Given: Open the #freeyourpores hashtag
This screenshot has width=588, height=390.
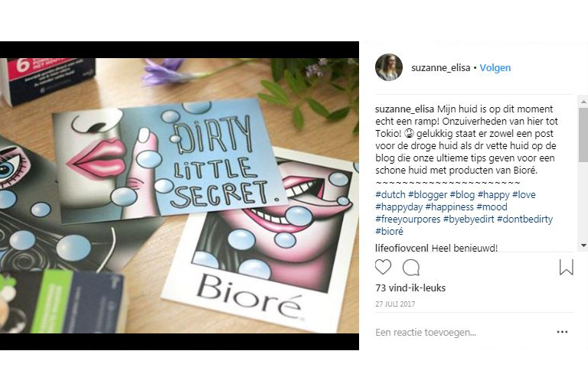Looking at the screenshot, I should point(407,219).
